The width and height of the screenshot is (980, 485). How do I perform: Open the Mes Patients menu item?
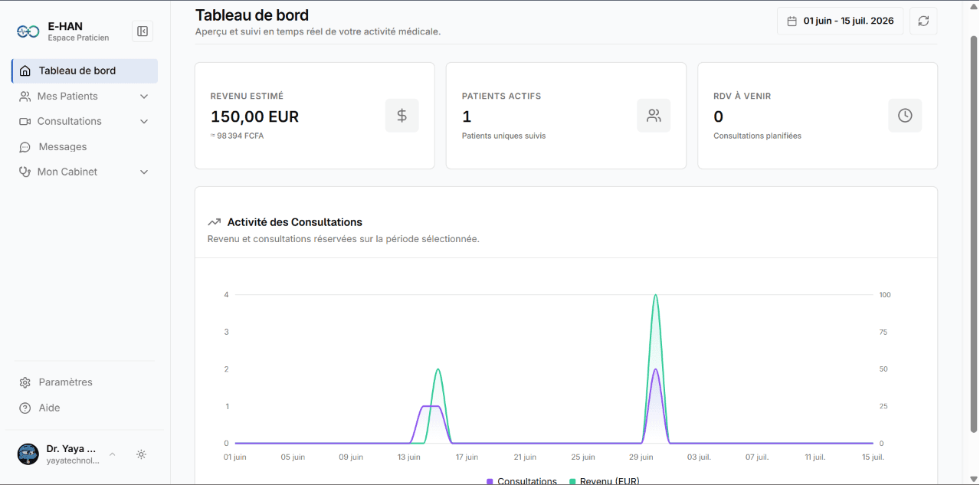pos(85,97)
